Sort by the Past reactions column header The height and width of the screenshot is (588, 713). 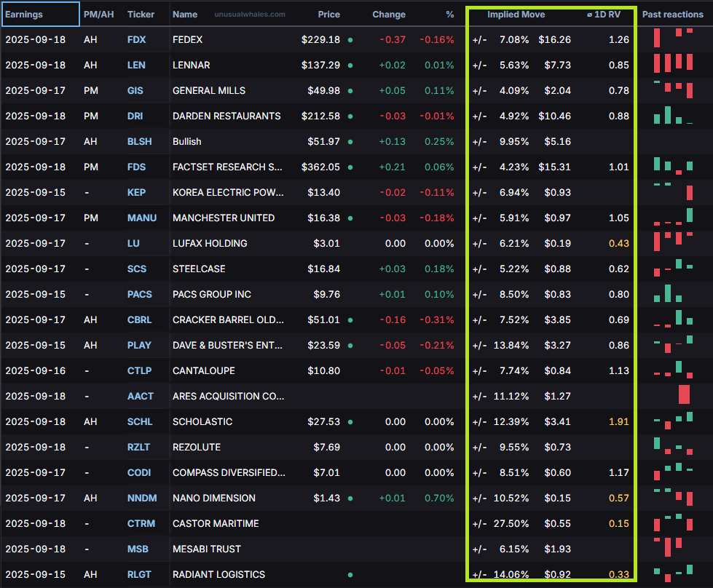[672, 14]
